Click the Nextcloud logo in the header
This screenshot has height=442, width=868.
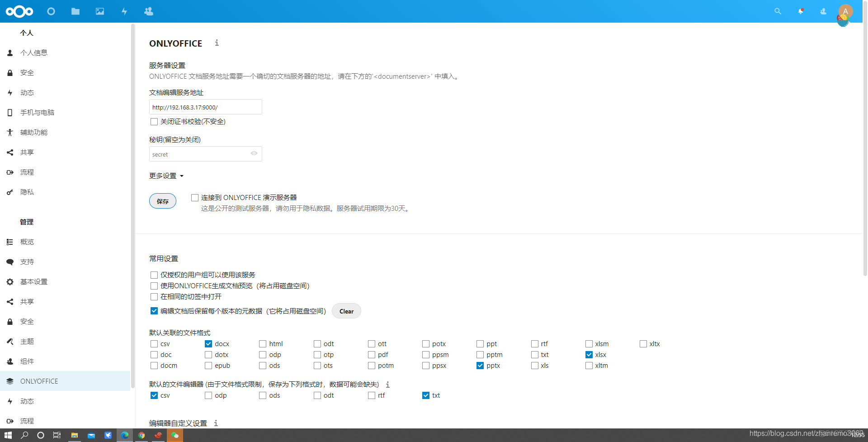coord(19,11)
